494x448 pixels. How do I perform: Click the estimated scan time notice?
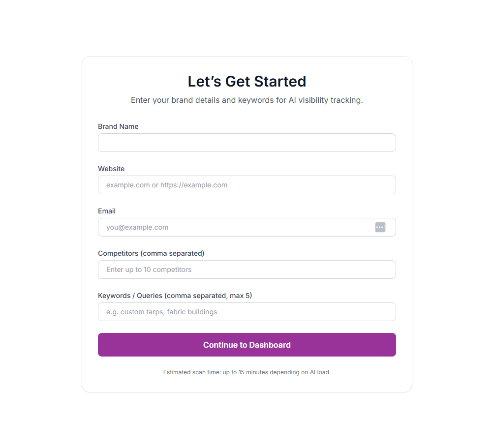(247, 372)
